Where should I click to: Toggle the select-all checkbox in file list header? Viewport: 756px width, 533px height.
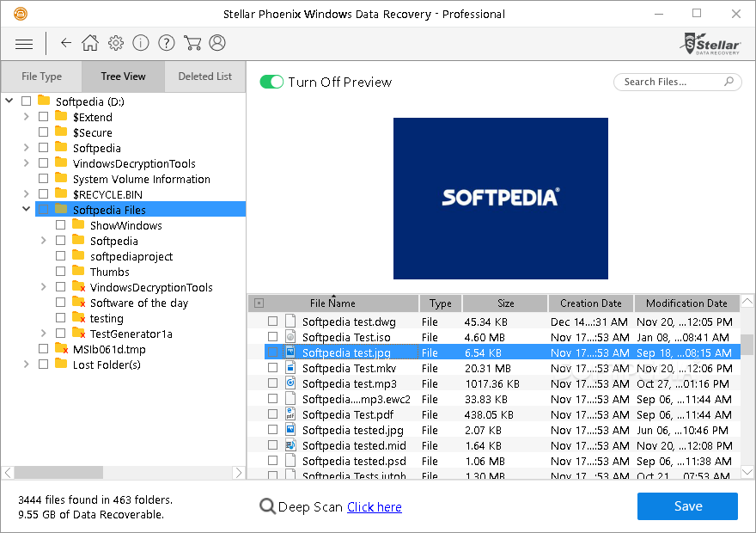tap(259, 303)
